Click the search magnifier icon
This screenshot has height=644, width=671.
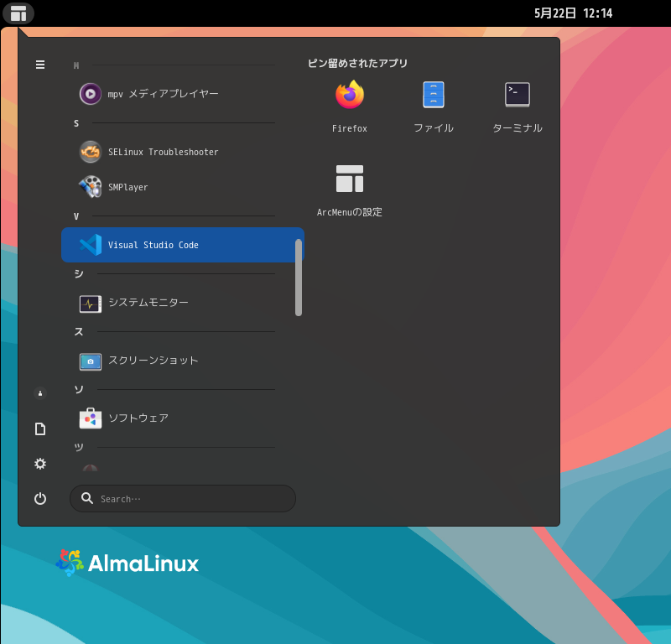click(87, 498)
